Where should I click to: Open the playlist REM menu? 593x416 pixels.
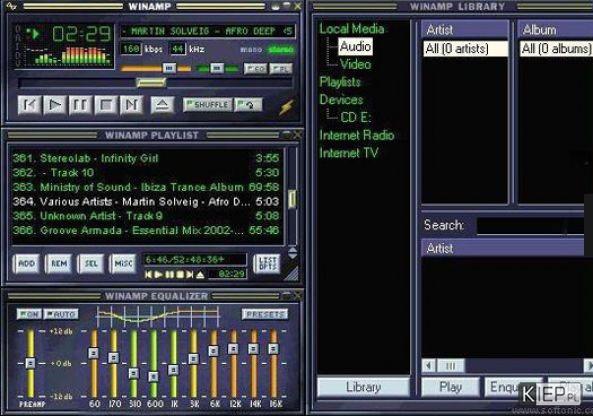59,263
